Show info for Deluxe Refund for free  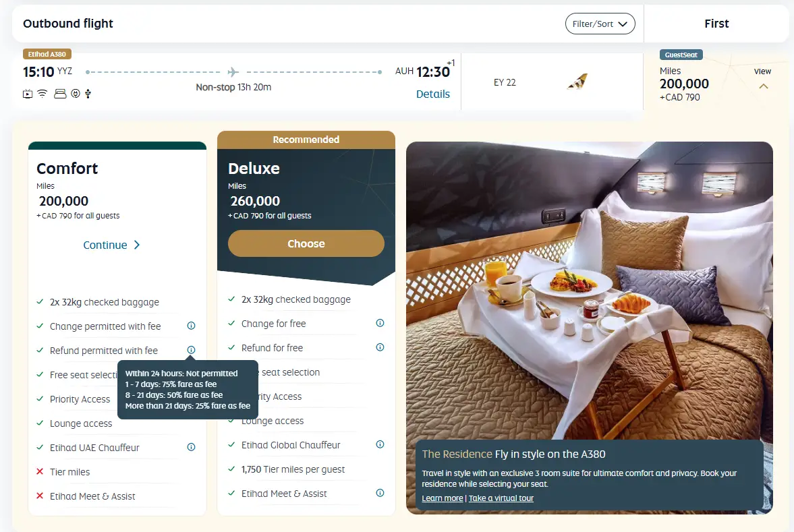[x=380, y=347]
